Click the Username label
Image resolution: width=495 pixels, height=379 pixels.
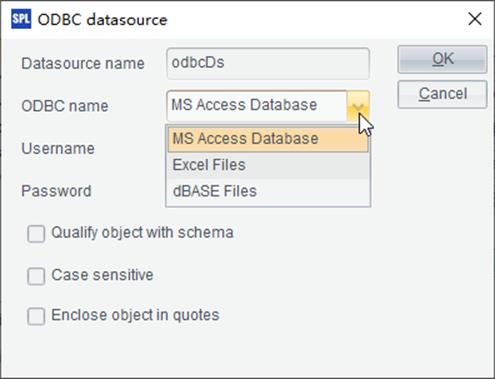58,148
